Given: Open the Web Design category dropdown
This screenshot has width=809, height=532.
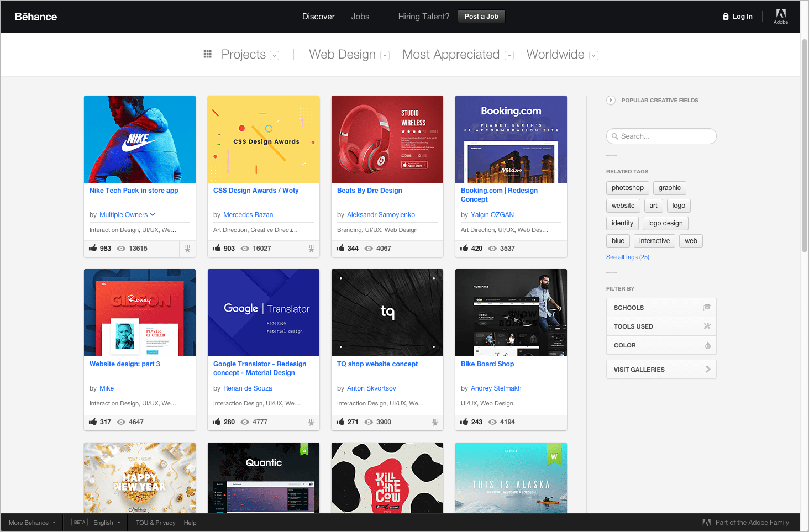Looking at the screenshot, I should (x=385, y=55).
